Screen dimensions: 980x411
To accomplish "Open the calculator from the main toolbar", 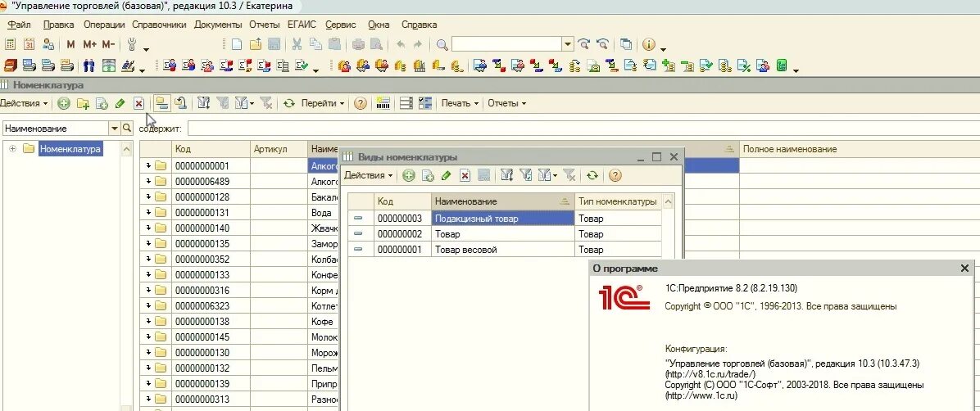I will (10, 44).
